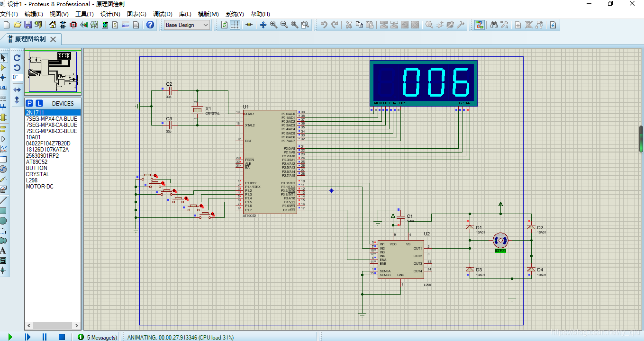The width and height of the screenshot is (644, 341).
Task: Click the schematic overview thumbnail
Action: pyautogui.click(x=53, y=72)
